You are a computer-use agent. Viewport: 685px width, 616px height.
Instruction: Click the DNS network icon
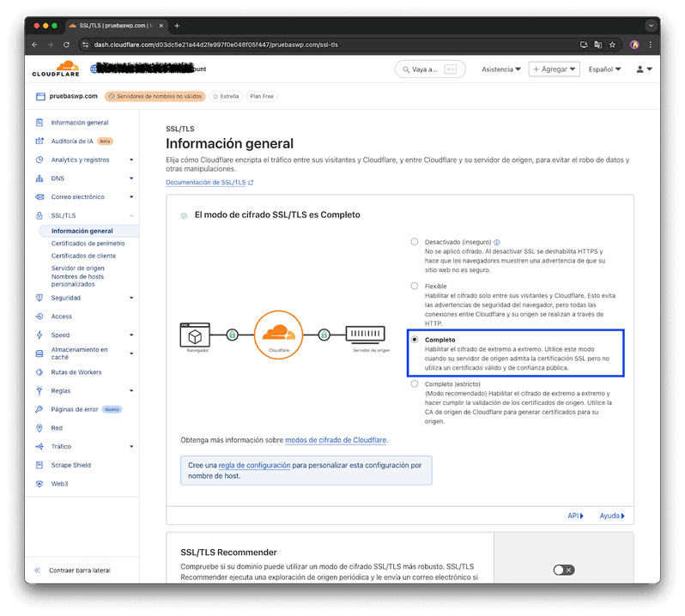click(39, 178)
